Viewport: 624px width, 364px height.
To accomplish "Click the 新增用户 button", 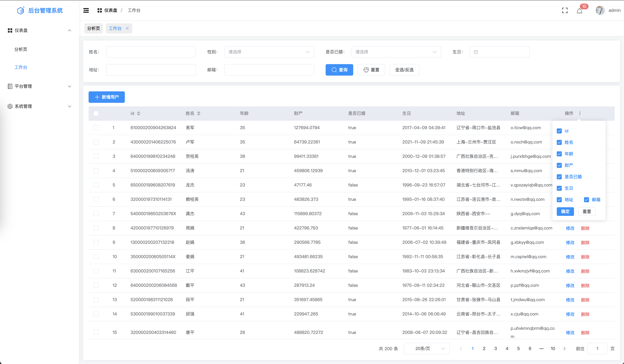I will [x=107, y=97].
